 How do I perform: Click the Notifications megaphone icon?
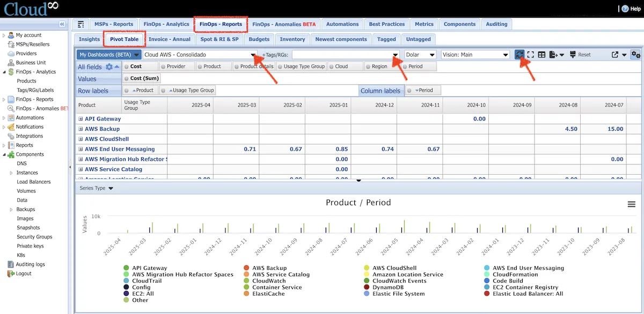(11, 127)
